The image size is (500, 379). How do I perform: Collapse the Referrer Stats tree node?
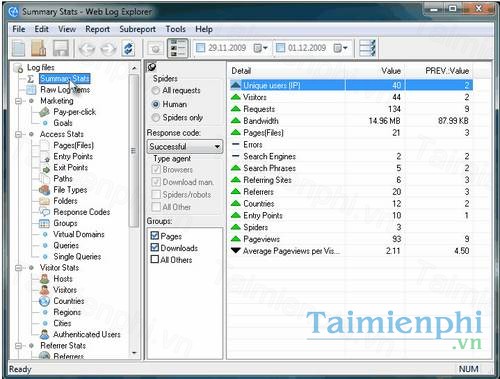[19, 346]
